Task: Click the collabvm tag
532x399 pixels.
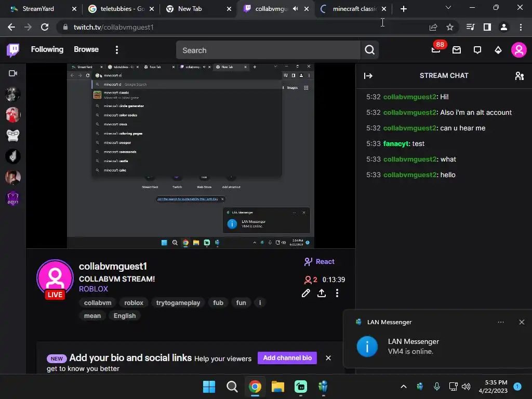Action: (x=98, y=303)
